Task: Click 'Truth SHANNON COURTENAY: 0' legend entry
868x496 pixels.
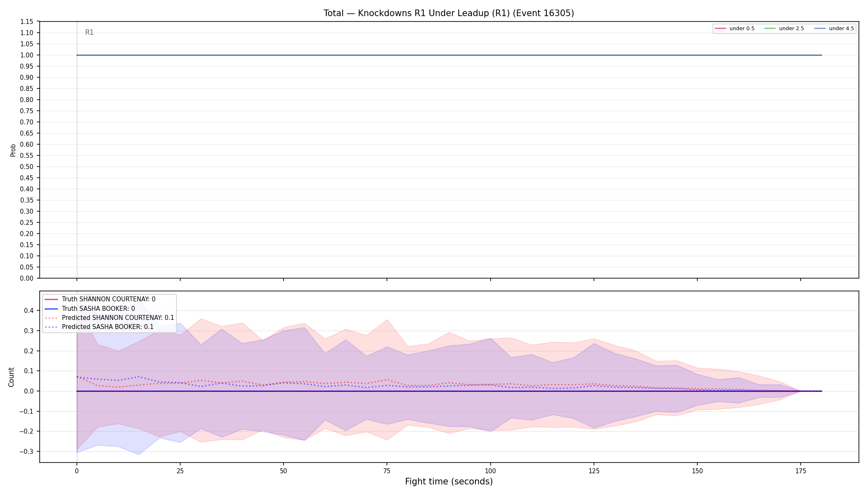Action: [x=100, y=299]
